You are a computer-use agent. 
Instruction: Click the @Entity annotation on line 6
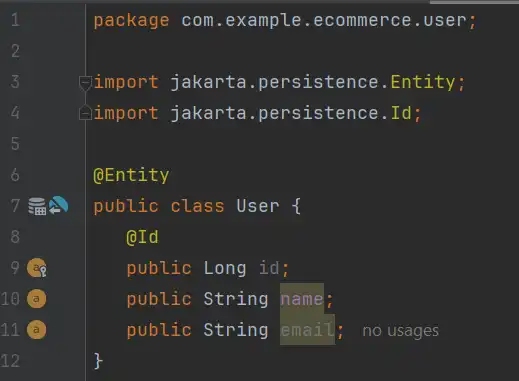(131, 175)
